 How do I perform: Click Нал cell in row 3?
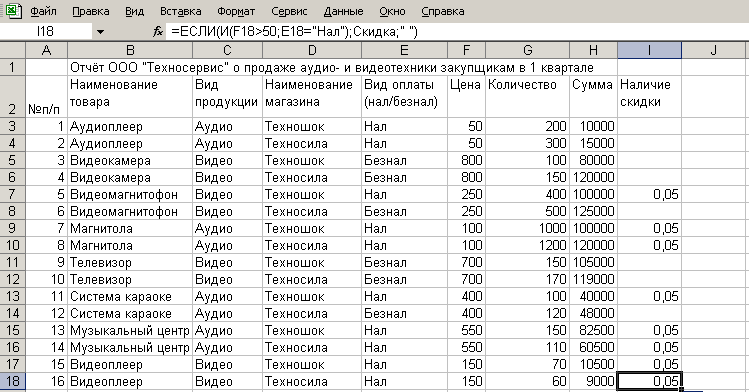pyautogui.click(x=404, y=127)
